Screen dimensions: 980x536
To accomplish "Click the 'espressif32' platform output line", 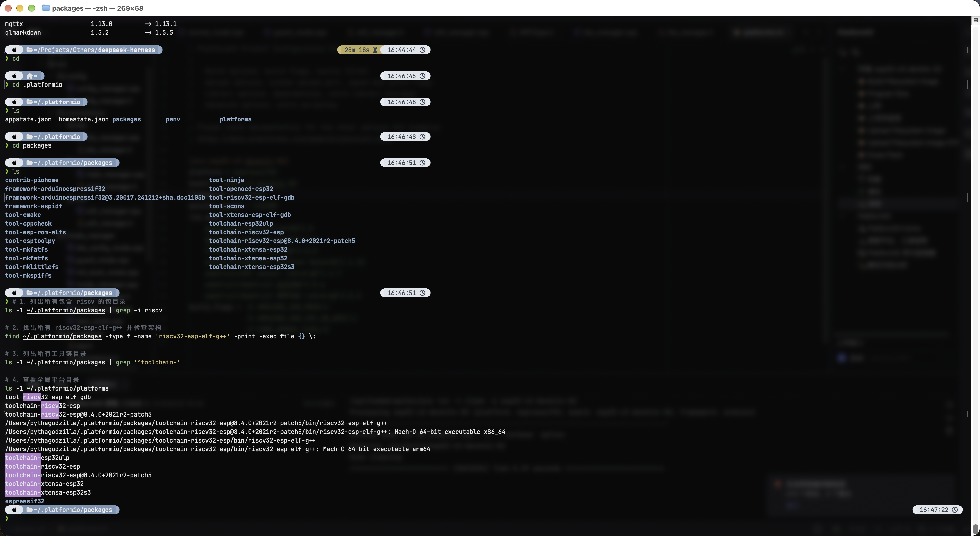I will pos(25,501).
